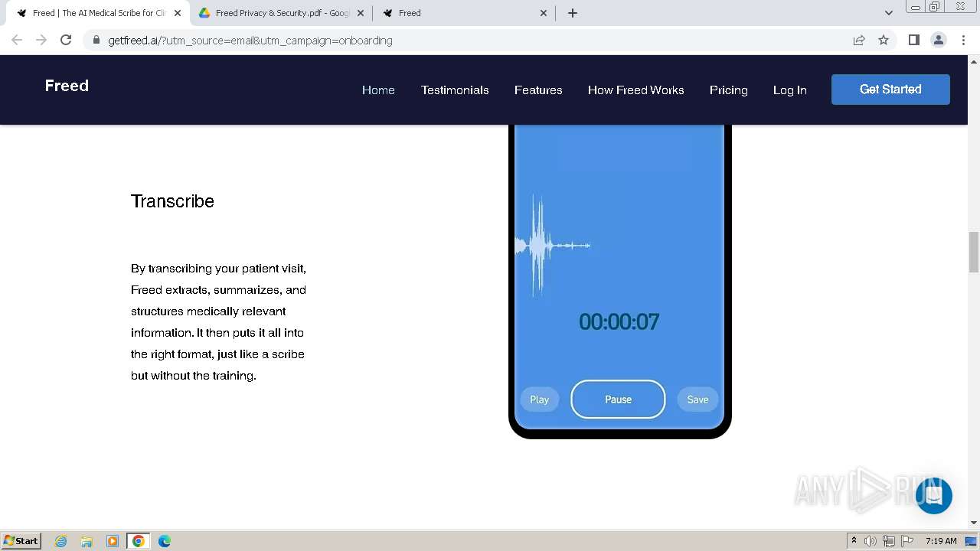Open the chat support widget
The height and width of the screenshot is (551, 980).
[x=933, y=495]
